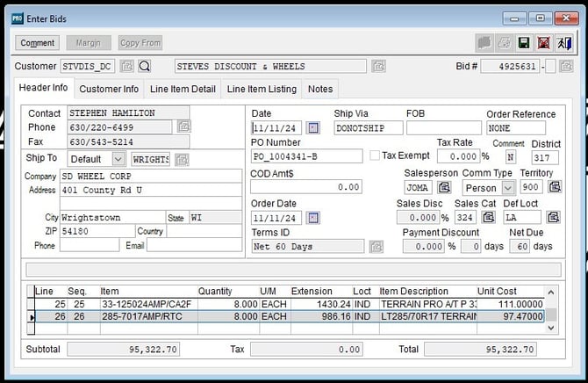This screenshot has width=588, height=383.
Task: Click the Def Loct lookup icon
Action: (x=554, y=217)
